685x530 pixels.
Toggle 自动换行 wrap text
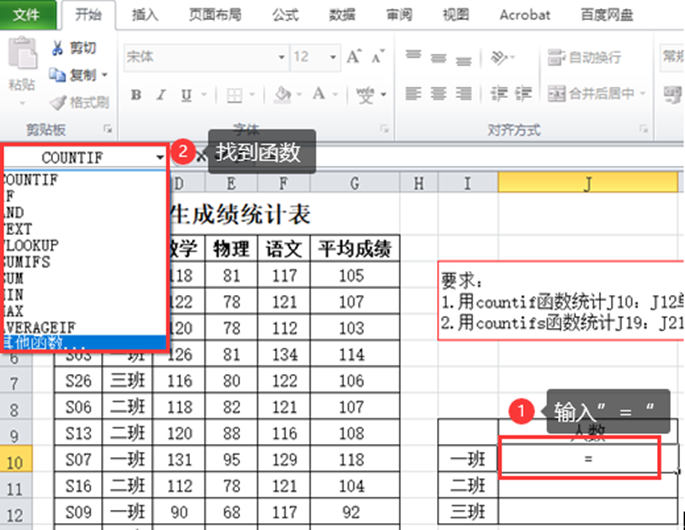click(x=585, y=57)
